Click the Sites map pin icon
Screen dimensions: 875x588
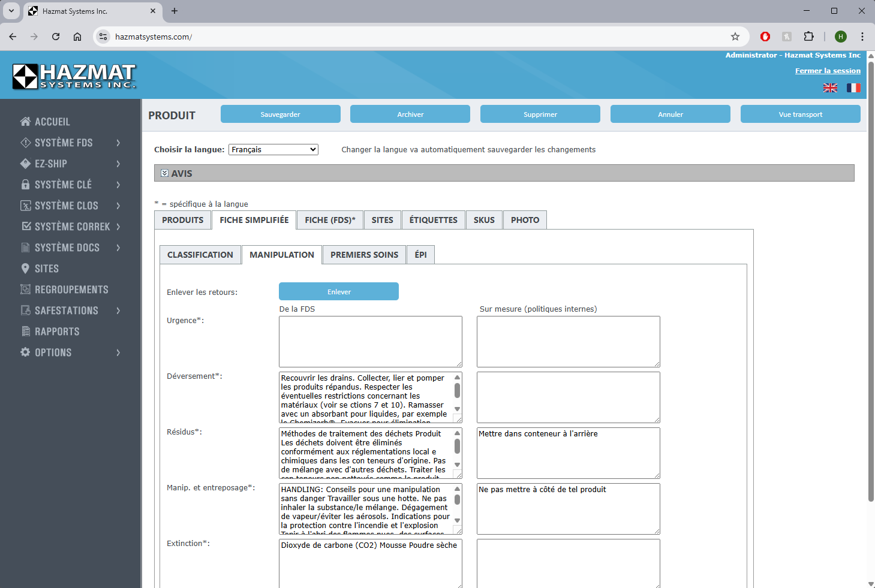(x=25, y=269)
